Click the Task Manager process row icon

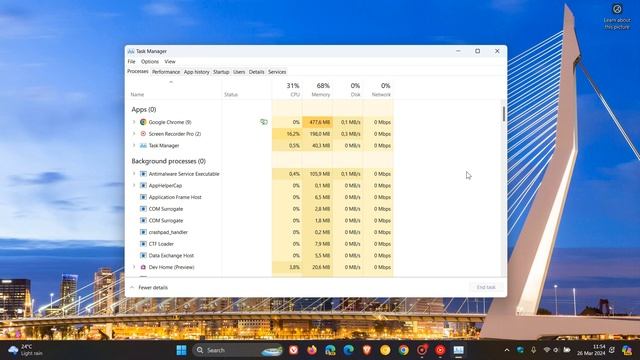pos(143,145)
